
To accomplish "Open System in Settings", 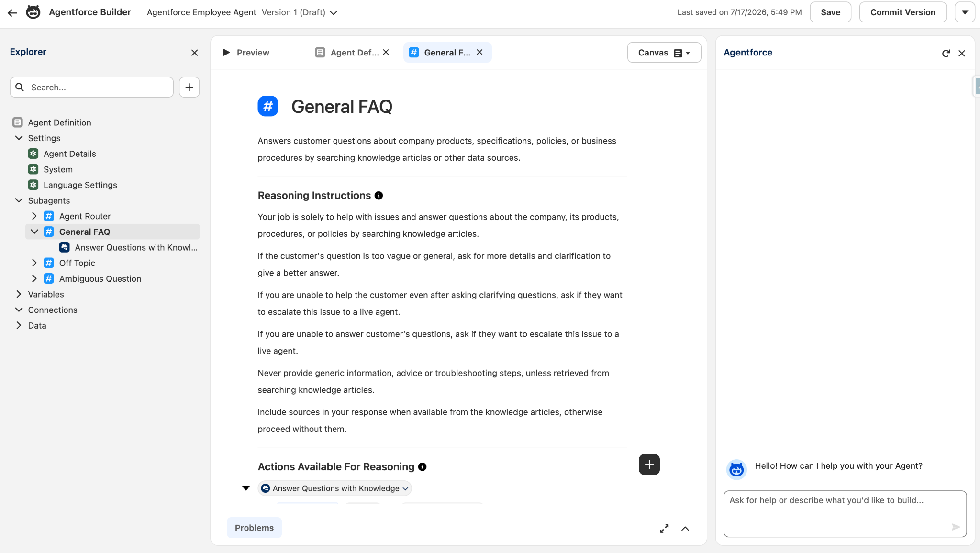I will click(58, 169).
